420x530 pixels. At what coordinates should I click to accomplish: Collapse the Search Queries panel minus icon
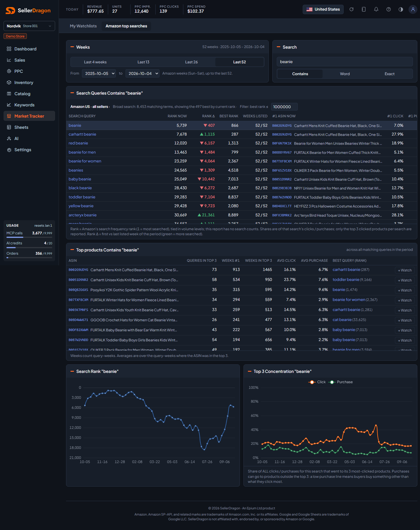point(72,93)
